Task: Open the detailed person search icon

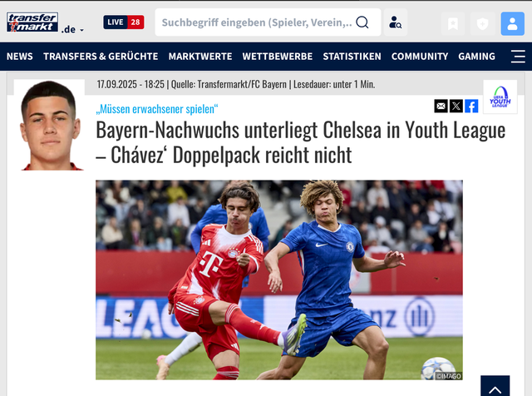Action: tap(396, 22)
